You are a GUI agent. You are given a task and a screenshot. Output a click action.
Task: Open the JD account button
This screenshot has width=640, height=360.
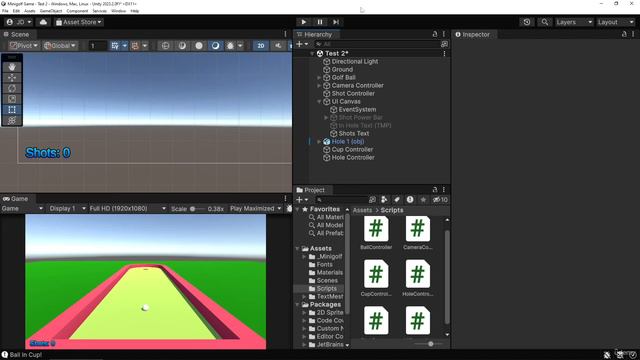19,22
